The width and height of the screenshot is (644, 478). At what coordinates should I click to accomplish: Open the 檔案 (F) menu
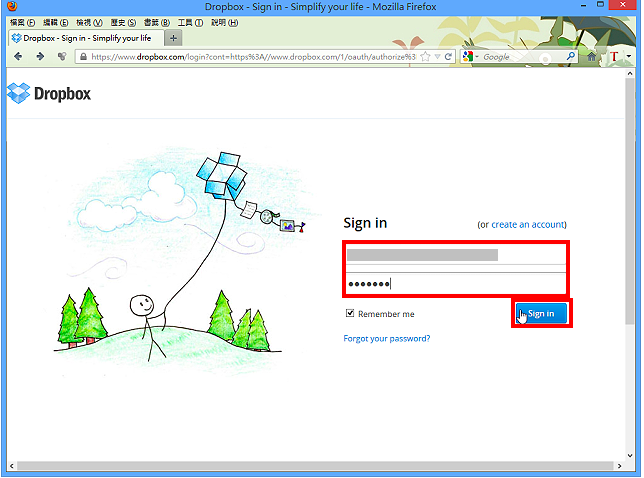coord(22,23)
